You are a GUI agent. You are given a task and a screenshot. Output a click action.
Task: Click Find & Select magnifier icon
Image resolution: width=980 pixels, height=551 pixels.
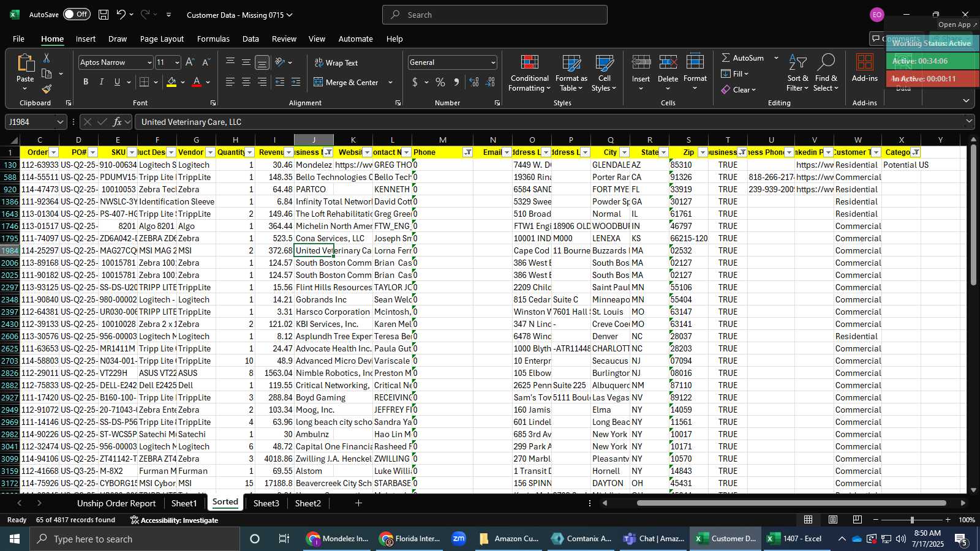tap(826, 63)
